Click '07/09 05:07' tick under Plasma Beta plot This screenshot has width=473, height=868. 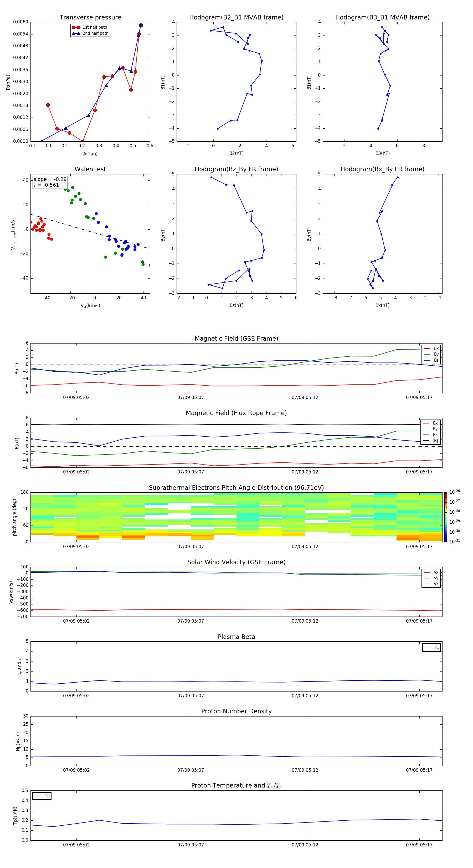point(191,695)
